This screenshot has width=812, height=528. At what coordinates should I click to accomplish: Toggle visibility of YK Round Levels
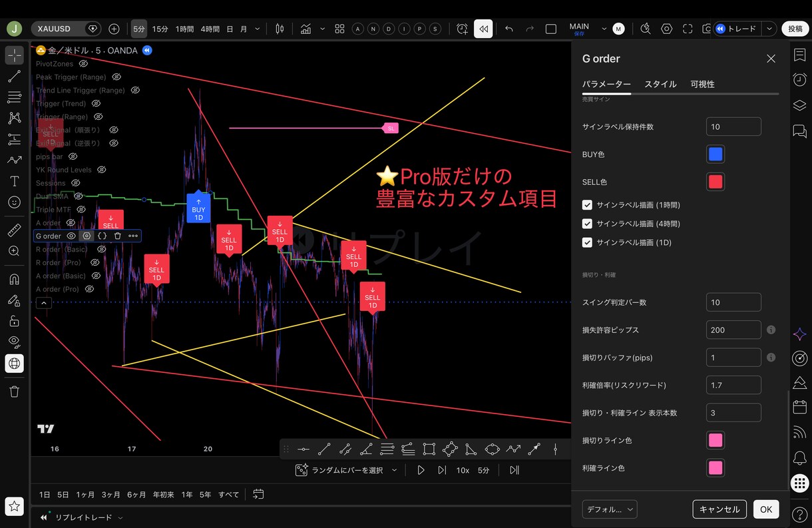[x=102, y=170]
